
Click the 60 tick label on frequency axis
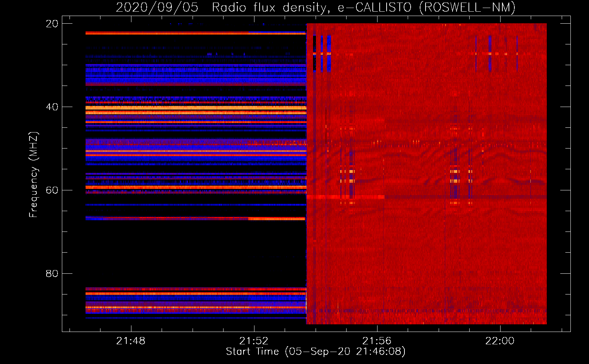point(52,190)
